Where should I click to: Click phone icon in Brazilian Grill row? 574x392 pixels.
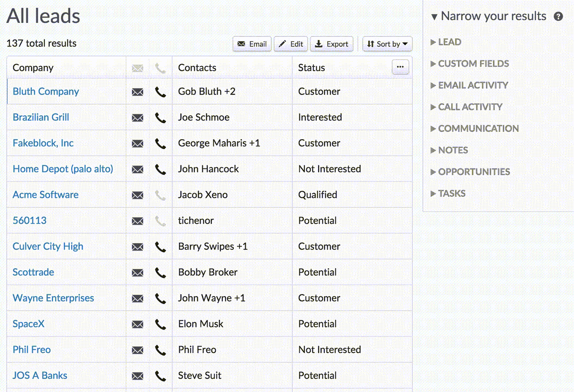161,118
